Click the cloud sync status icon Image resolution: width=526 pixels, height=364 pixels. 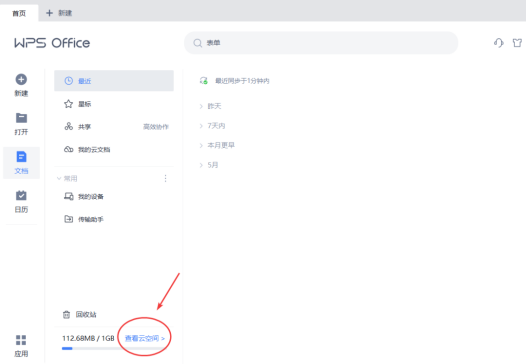[x=204, y=81]
